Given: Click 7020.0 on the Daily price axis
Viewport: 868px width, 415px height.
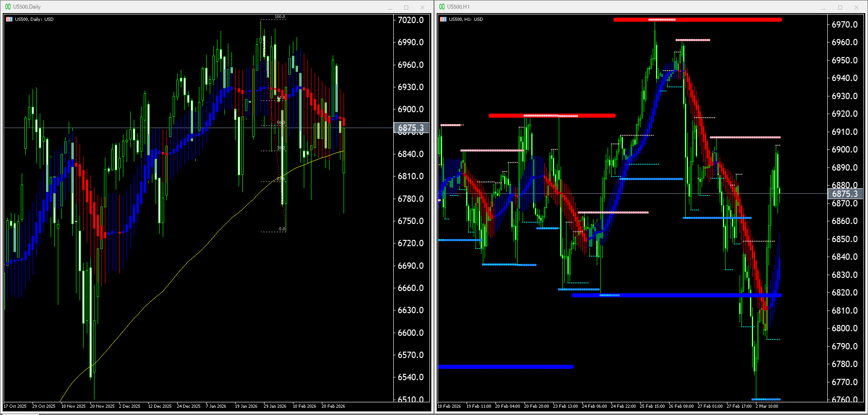Looking at the screenshot, I should click(410, 20).
